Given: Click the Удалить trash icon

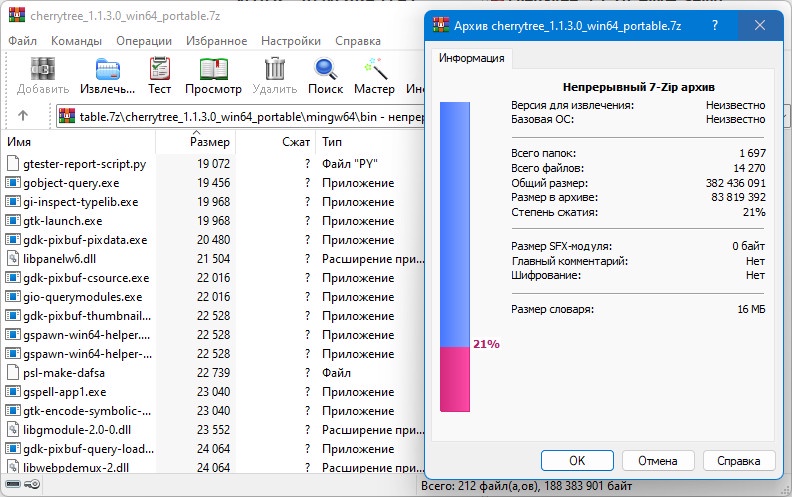Looking at the screenshot, I should pos(275,69).
